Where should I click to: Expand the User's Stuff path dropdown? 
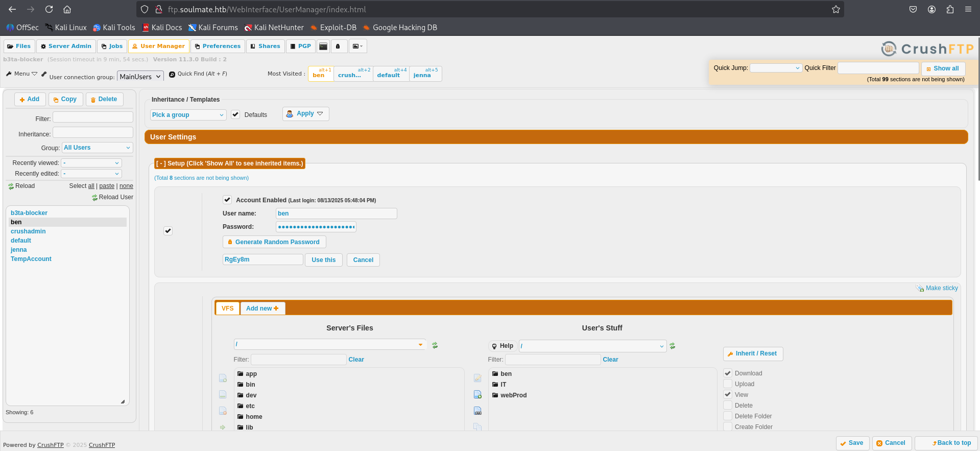[x=662, y=346]
